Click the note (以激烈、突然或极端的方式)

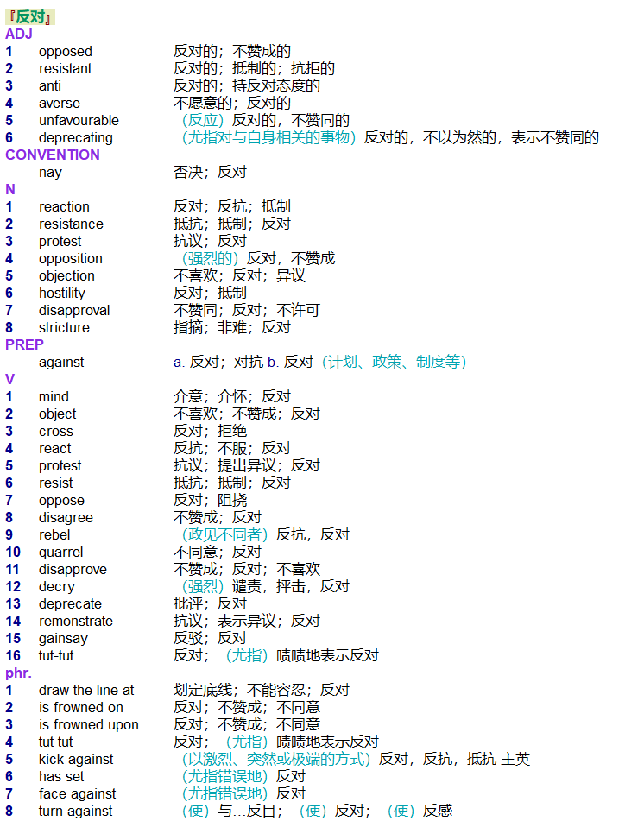[x=276, y=760]
